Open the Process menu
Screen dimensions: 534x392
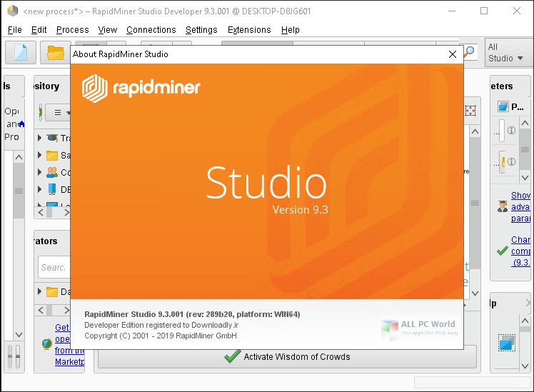click(x=73, y=30)
